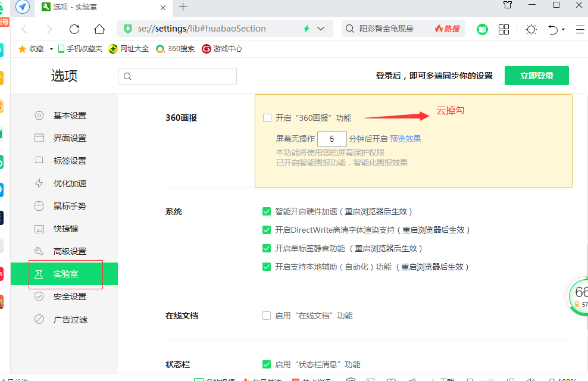Click the 立即登录 button
The width and height of the screenshot is (588, 381).
[x=536, y=76]
